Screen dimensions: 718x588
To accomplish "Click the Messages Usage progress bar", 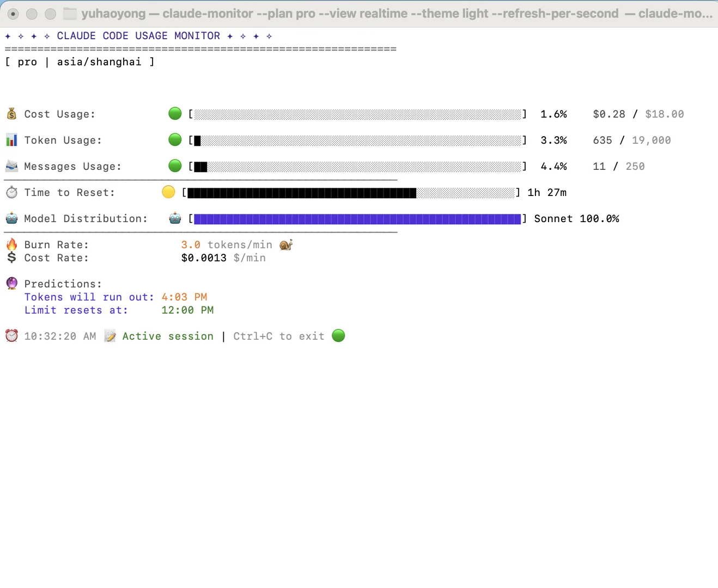I will pyautogui.click(x=357, y=167).
